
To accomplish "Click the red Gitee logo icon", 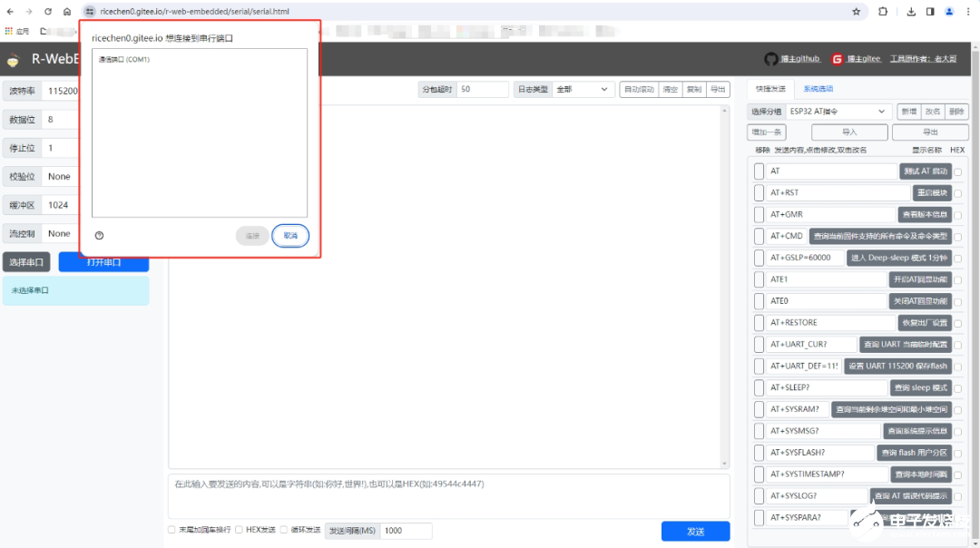I will click(x=838, y=59).
